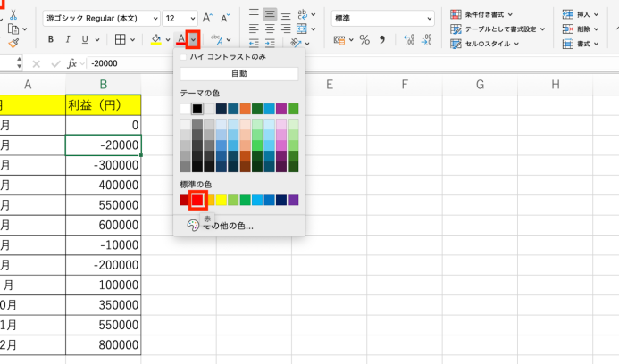Click the 自動 color button

pyautogui.click(x=238, y=73)
